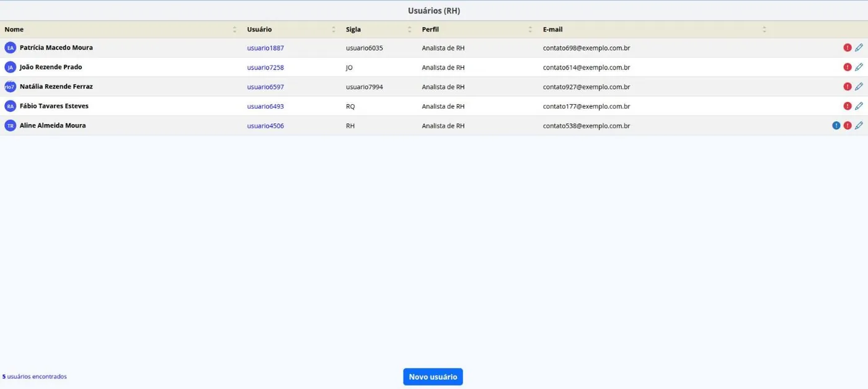Select the name João Rezende Prado

pos(51,67)
